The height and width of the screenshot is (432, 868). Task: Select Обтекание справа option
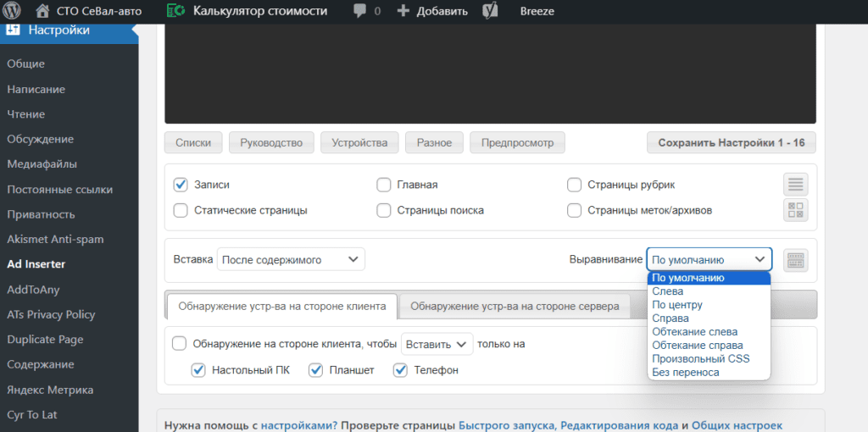pyautogui.click(x=709, y=345)
